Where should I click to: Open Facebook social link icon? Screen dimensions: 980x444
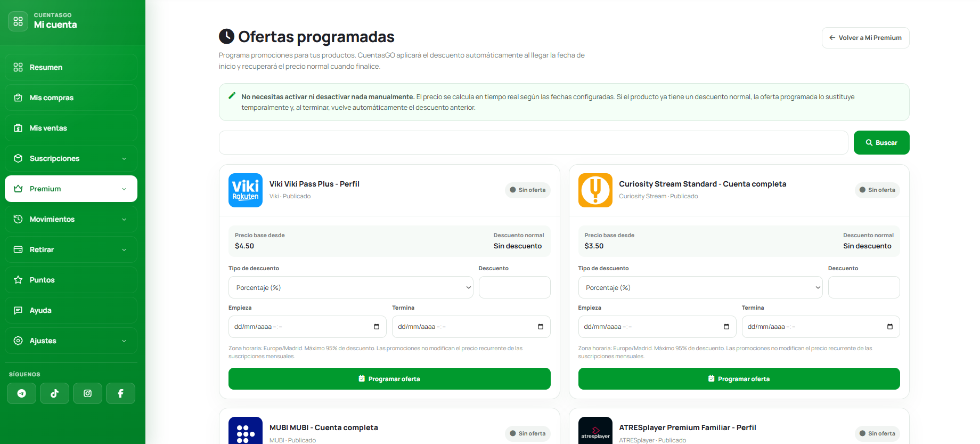(121, 393)
